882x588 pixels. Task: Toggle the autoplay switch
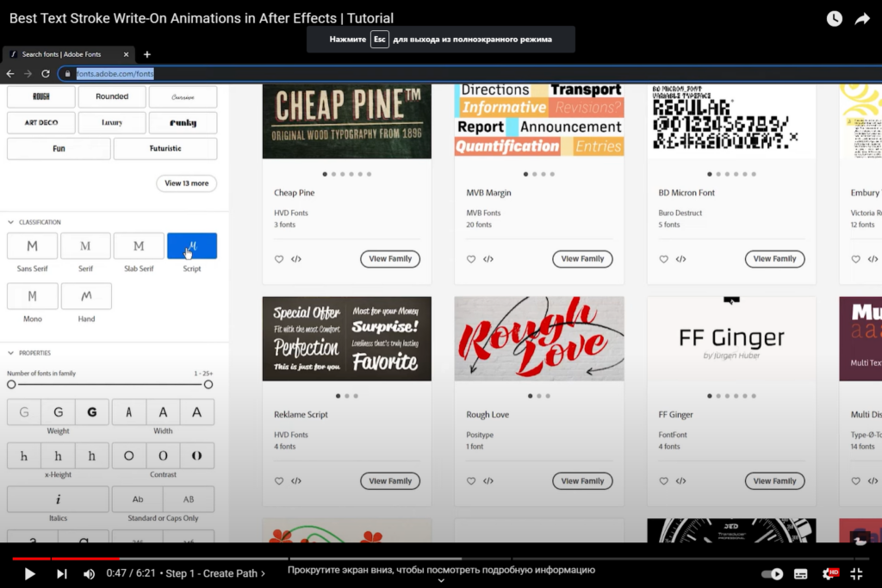[772, 574]
